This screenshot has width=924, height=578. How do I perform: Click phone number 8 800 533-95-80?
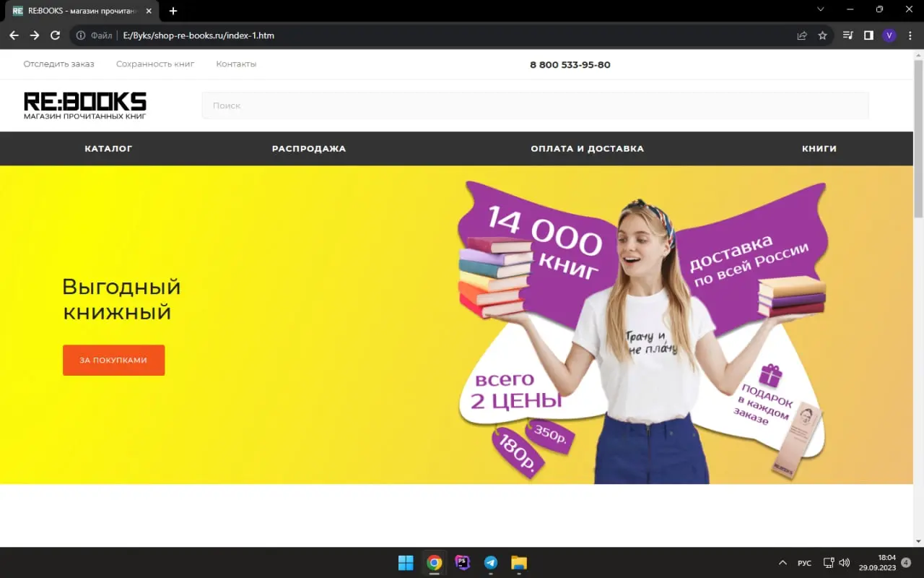point(570,65)
